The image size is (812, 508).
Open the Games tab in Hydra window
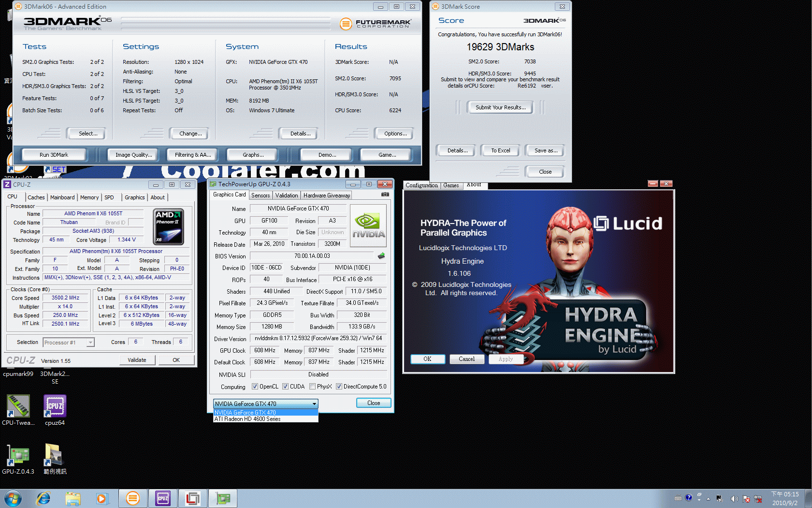click(x=451, y=185)
